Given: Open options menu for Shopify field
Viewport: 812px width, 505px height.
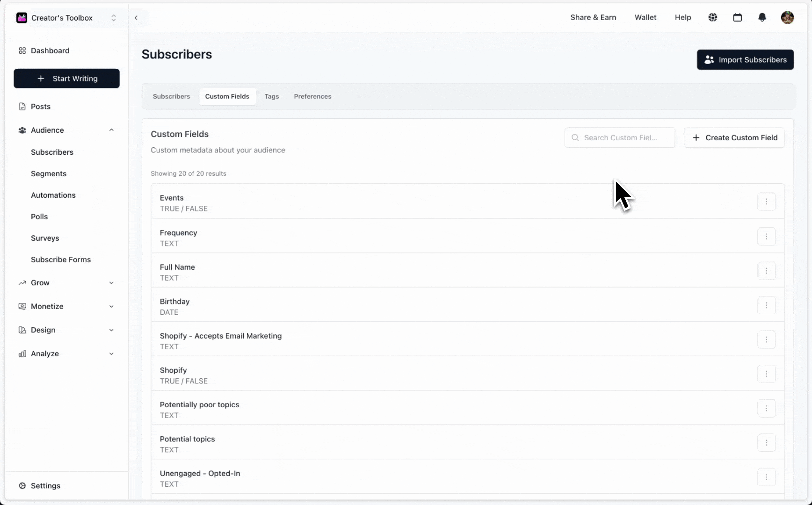Looking at the screenshot, I should (766, 374).
